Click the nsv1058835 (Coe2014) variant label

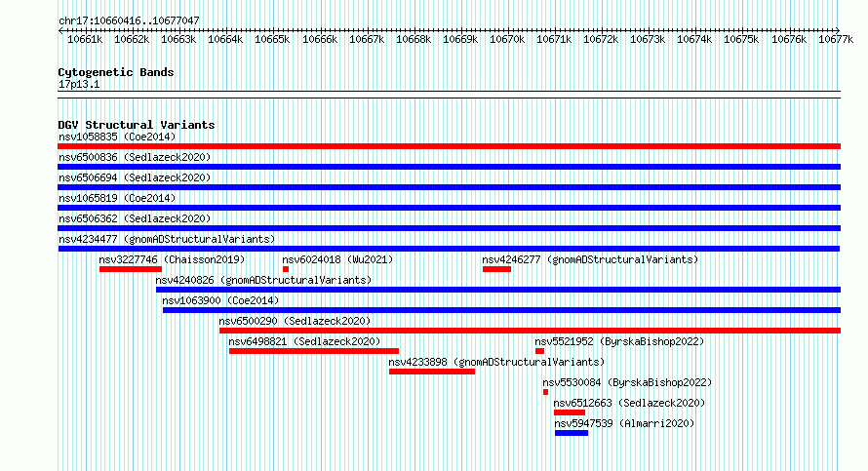coord(117,137)
